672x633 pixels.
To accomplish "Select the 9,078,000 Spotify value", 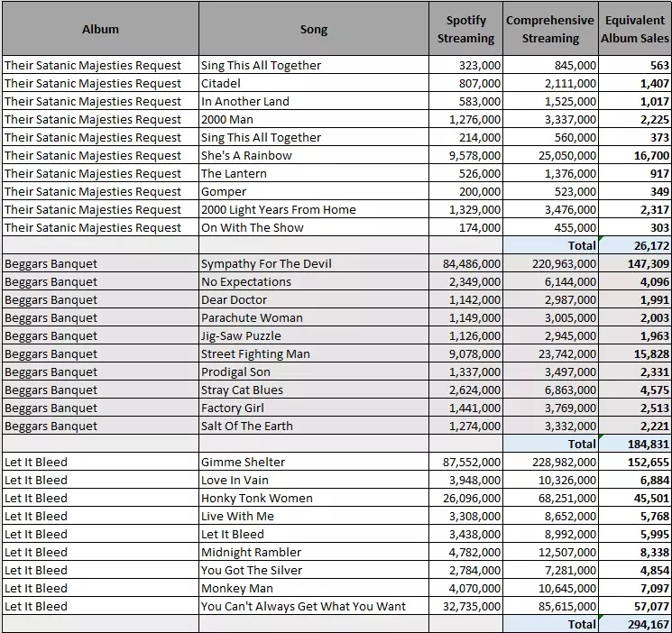I will [465, 353].
